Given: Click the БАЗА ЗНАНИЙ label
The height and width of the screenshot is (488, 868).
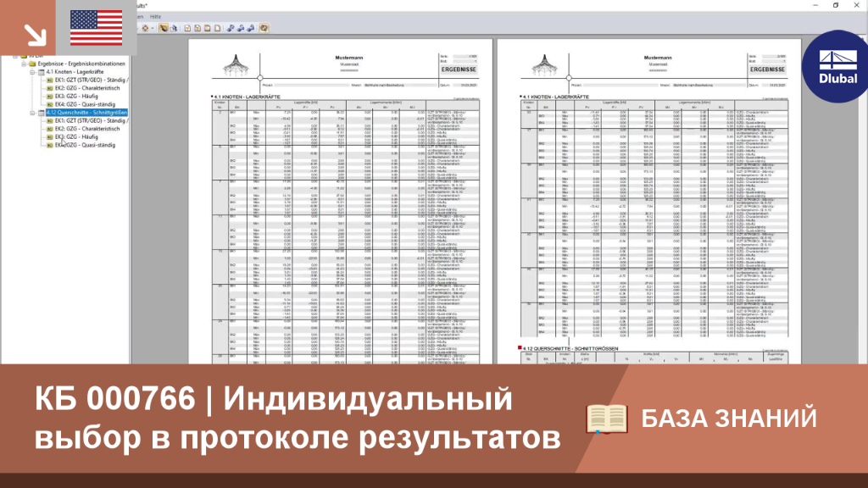Looking at the screenshot, I should [728, 419].
